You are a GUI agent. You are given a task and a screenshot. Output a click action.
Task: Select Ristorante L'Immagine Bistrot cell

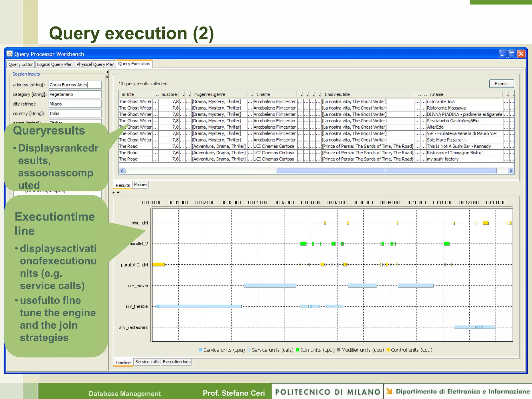tap(464, 153)
